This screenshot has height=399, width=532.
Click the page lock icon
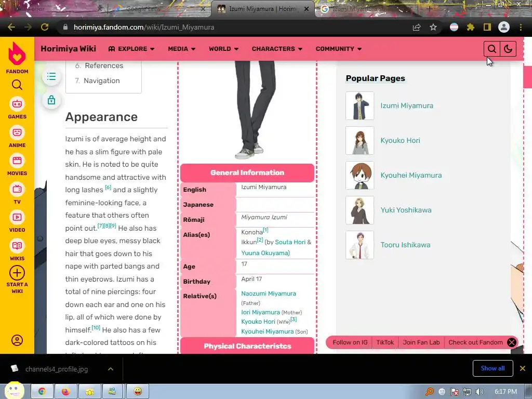pos(51,100)
